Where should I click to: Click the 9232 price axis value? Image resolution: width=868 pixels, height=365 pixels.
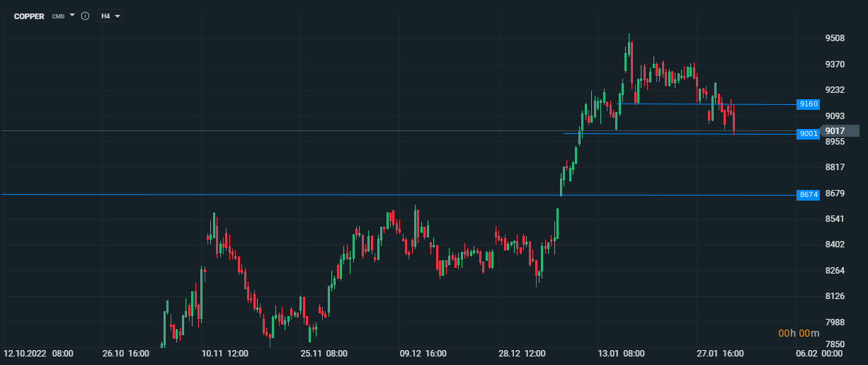coord(835,90)
